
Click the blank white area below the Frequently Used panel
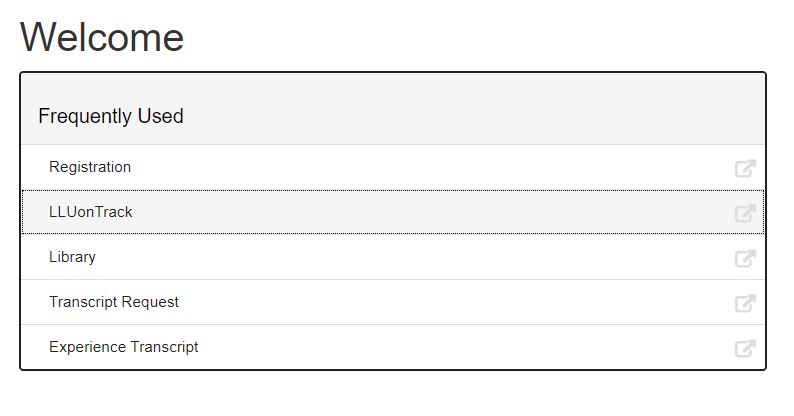click(392, 395)
